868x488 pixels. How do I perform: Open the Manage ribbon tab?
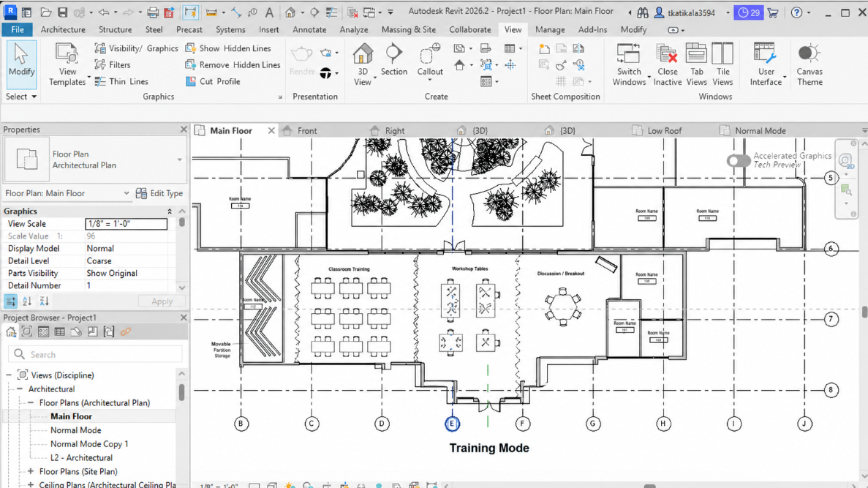point(550,29)
